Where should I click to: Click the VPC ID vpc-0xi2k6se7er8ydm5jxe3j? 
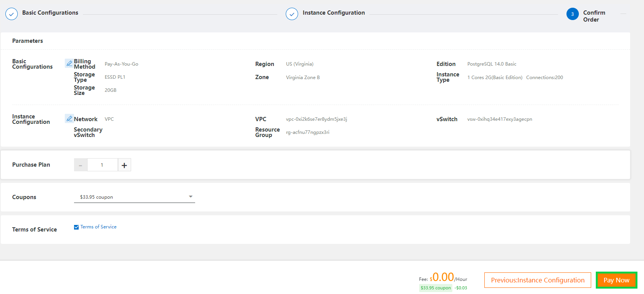coord(316,119)
